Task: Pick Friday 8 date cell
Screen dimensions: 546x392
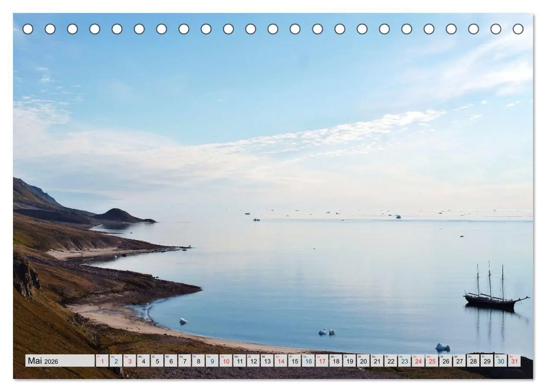Action: pyautogui.click(x=198, y=361)
